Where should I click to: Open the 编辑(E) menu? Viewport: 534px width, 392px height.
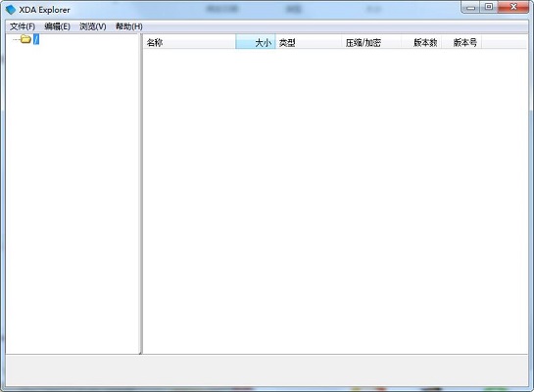pos(57,26)
